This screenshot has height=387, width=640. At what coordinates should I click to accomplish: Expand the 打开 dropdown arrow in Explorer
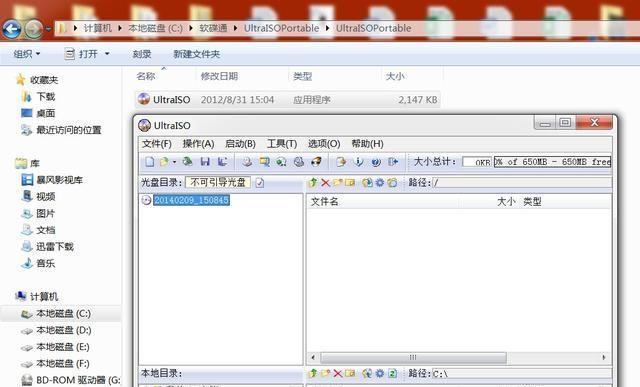(107, 54)
